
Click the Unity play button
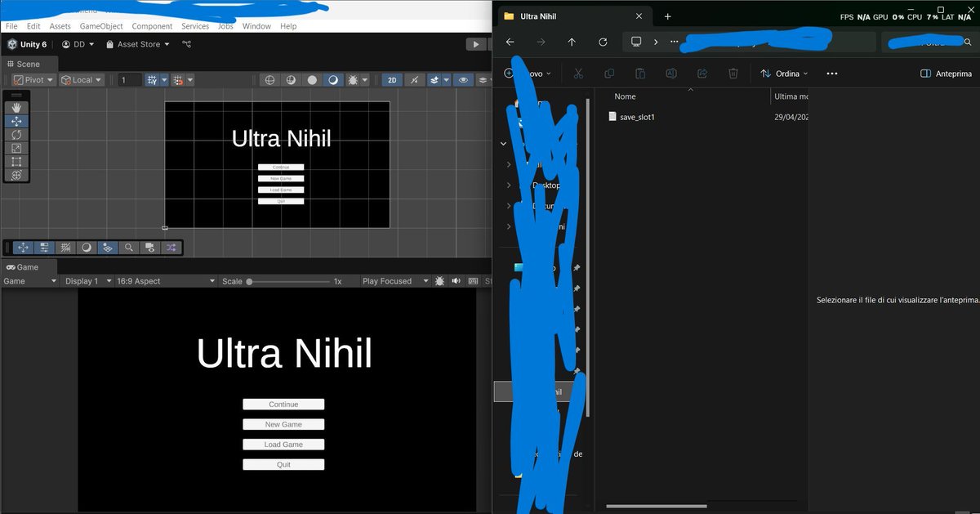[474, 44]
